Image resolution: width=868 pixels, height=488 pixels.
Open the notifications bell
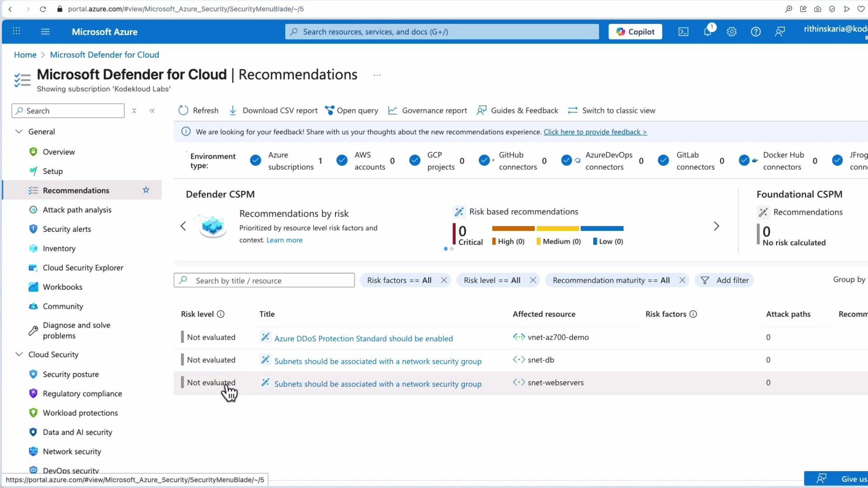click(x=707, y=32)
